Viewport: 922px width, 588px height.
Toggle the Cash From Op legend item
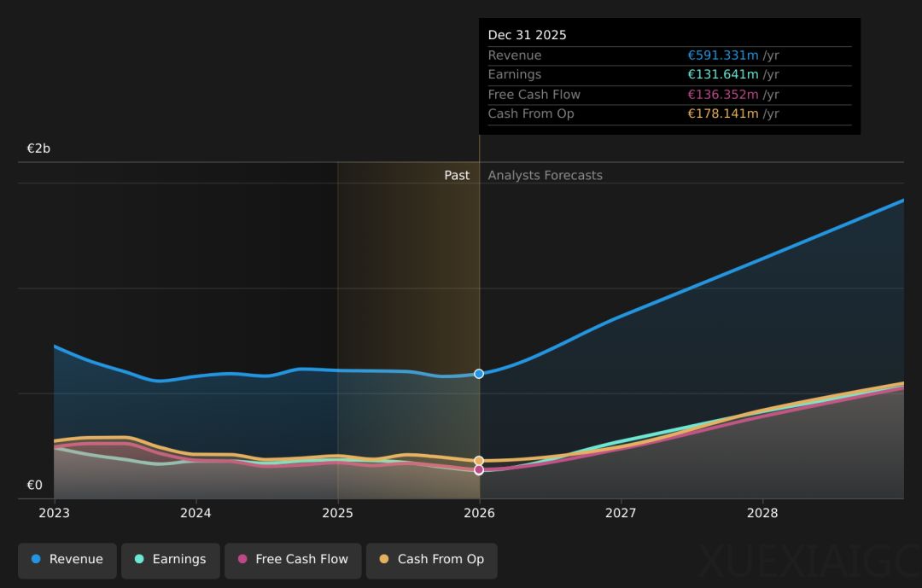point(432,560)
